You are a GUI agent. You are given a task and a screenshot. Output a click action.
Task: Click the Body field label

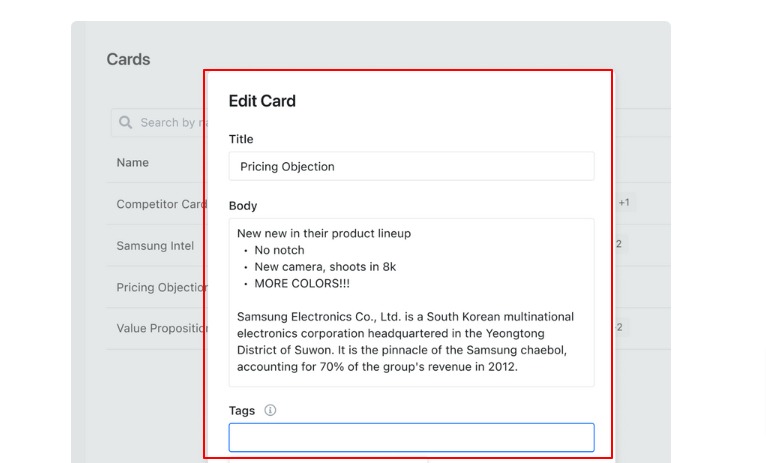pos(243,206)
